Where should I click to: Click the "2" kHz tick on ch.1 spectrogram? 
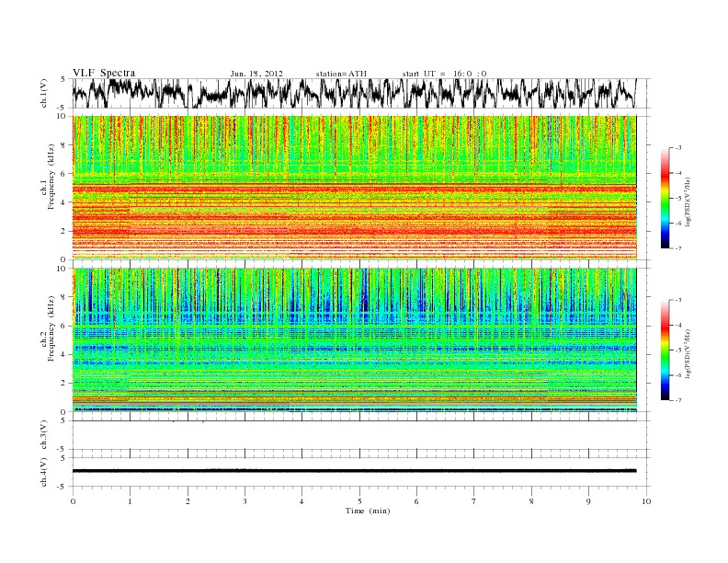tap(64, 231)
